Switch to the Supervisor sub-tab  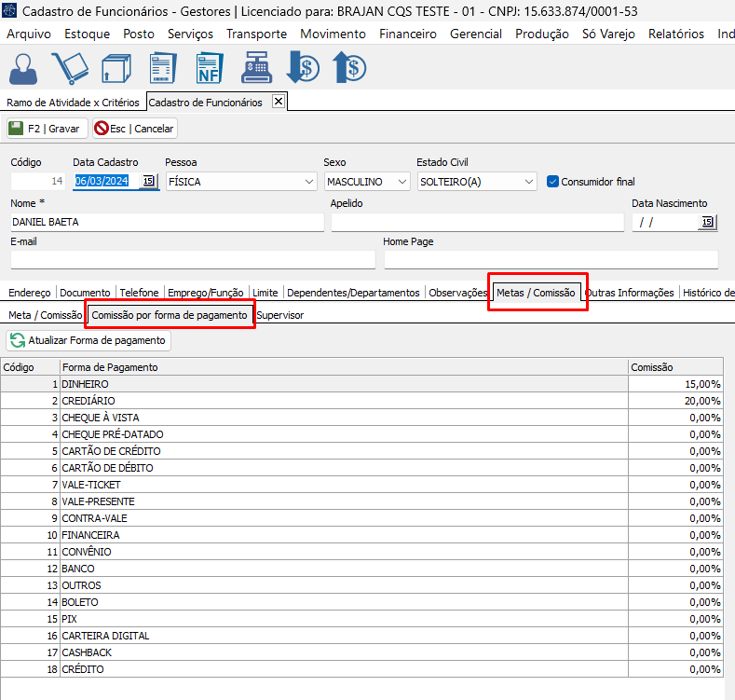tap(279, 315)
